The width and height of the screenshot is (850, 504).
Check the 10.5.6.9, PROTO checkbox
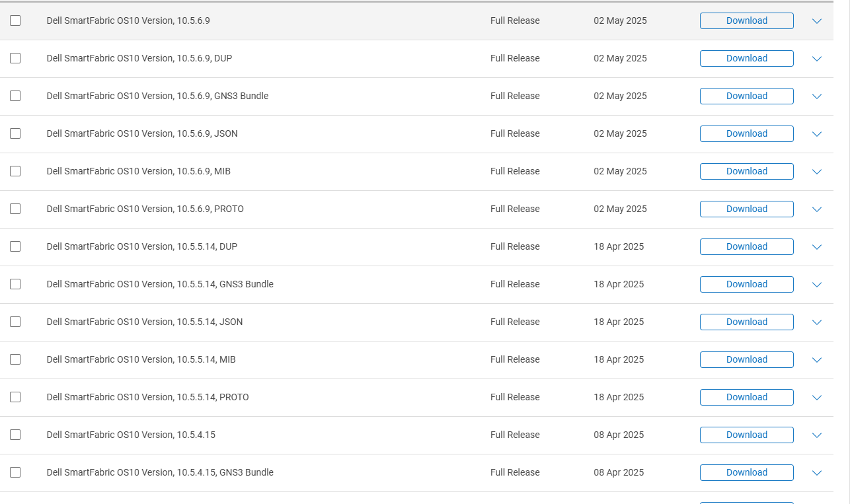click(15, 209)
